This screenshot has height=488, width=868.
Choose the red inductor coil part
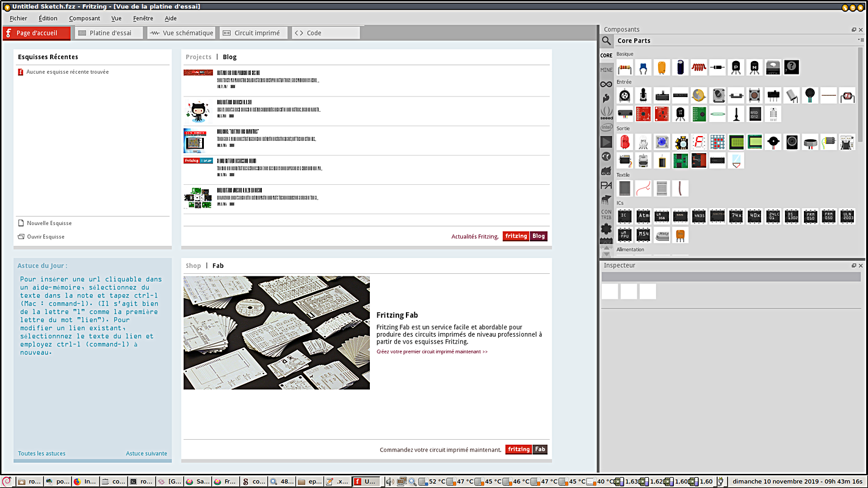pyautogui.click(x=699, y=67)
